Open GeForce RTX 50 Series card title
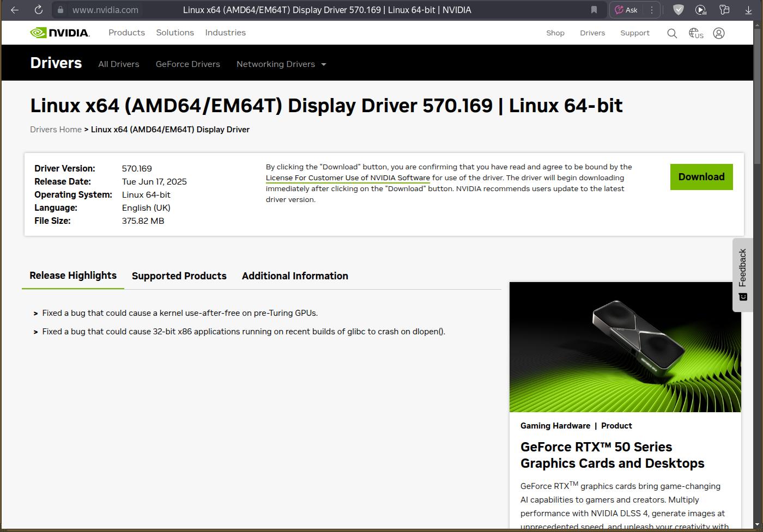Screen dimensions: 763x532 point(613,455)
